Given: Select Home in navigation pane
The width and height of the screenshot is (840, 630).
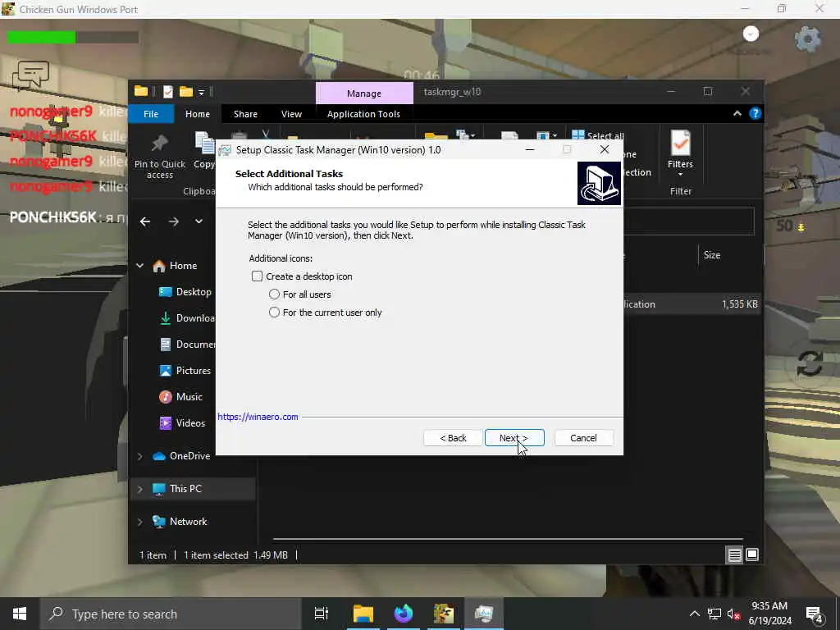Looking at the screenshot, I should point(183,266).
